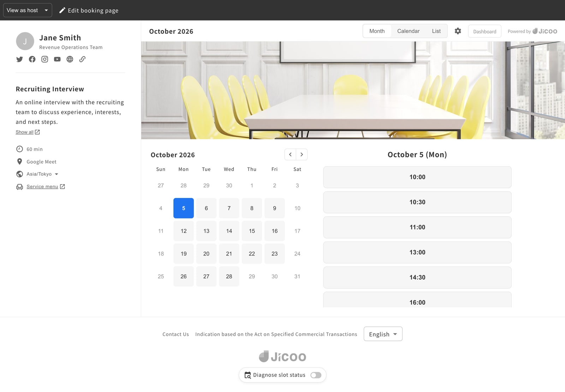Viewport: 565px width, 392px height.
Task: Open the website globe icon
Action: (70, 59)
